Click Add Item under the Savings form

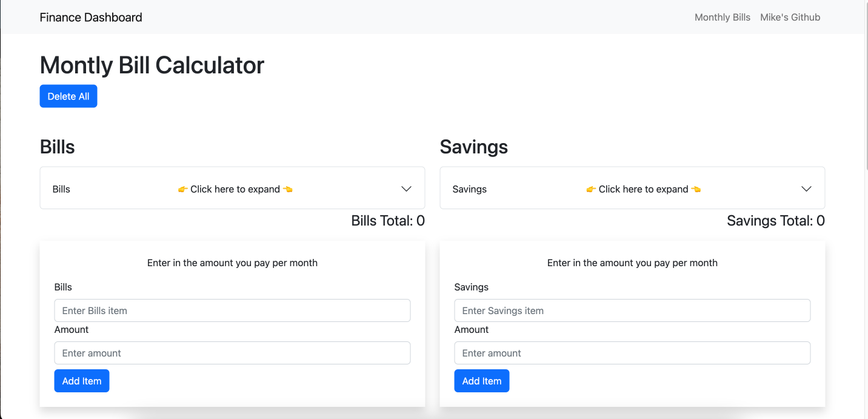point(481,381)
